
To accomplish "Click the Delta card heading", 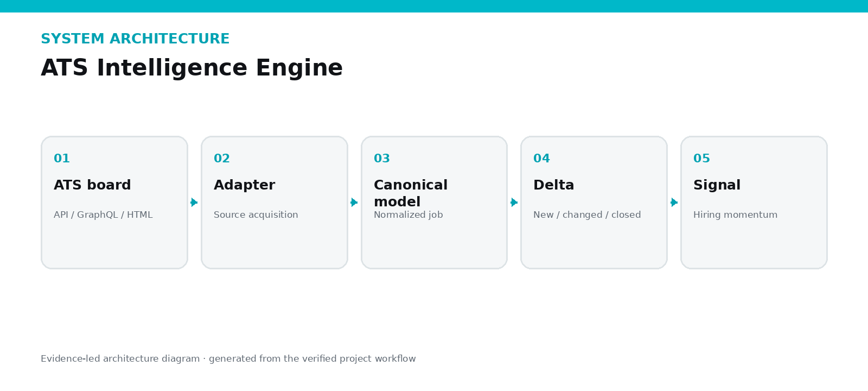I will click(x=553, y=185).
